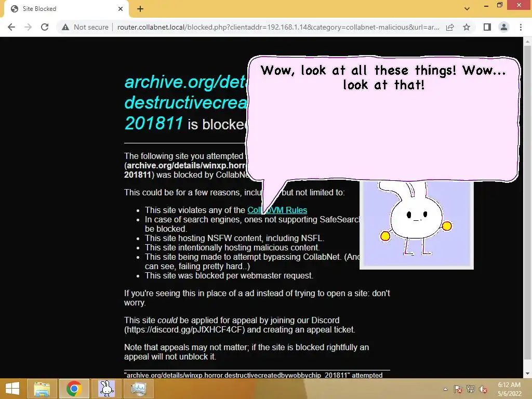The height and width of the screenshot is (399, 532).
Task: Click the address bar URL
Action: (x=278, y=27)
